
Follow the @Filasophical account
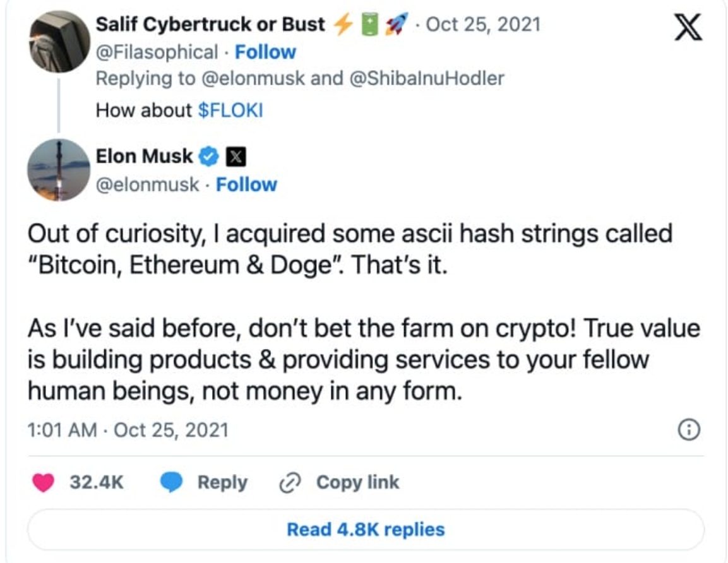(x=265, y=52)
